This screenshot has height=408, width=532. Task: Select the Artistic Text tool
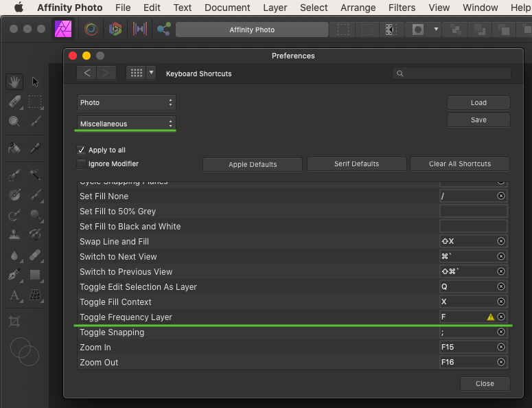coord(14,295)
